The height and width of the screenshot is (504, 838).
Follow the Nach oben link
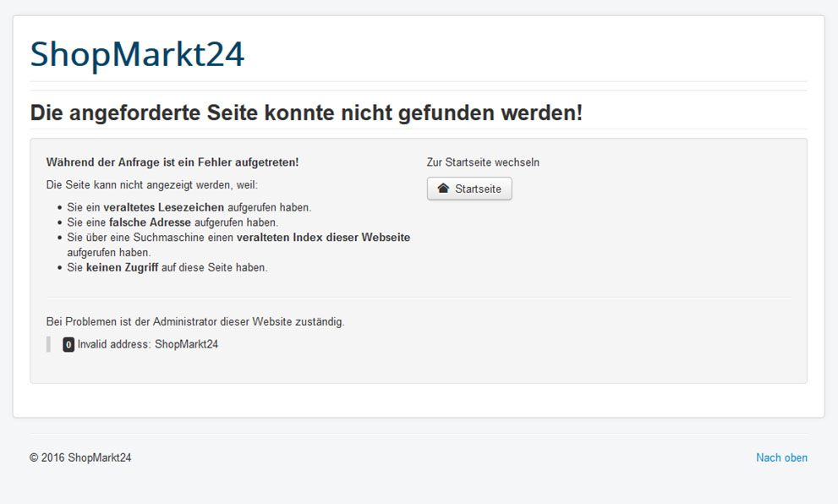pyautogui.click(x=781, y=457)
